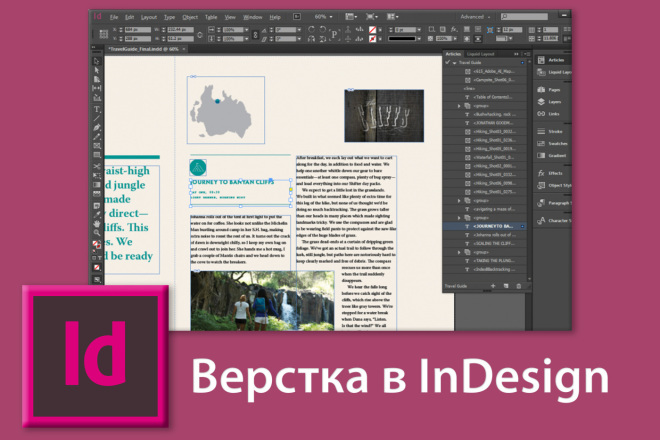Select the Table of Contents article row

pyautogui.click(x=484, y=97)
